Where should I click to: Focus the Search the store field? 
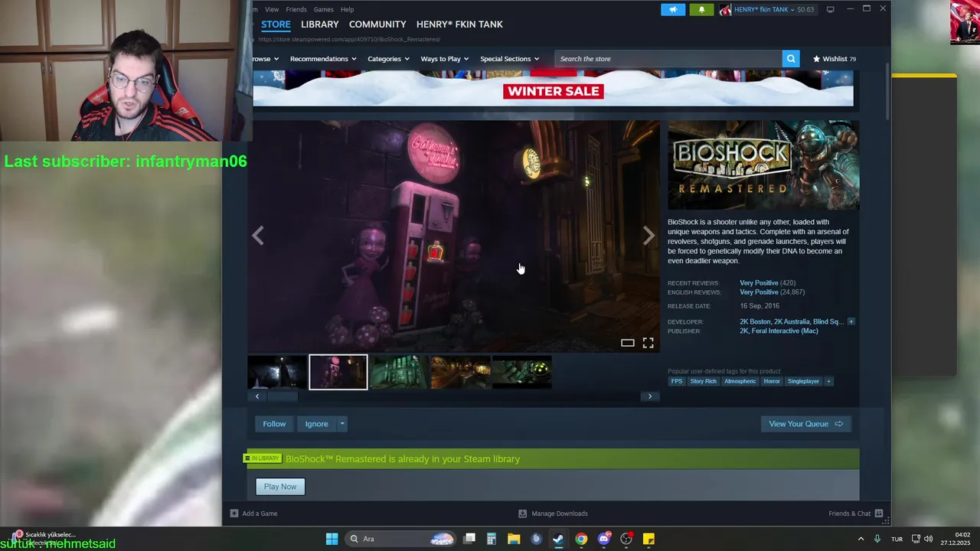[668, 59]
